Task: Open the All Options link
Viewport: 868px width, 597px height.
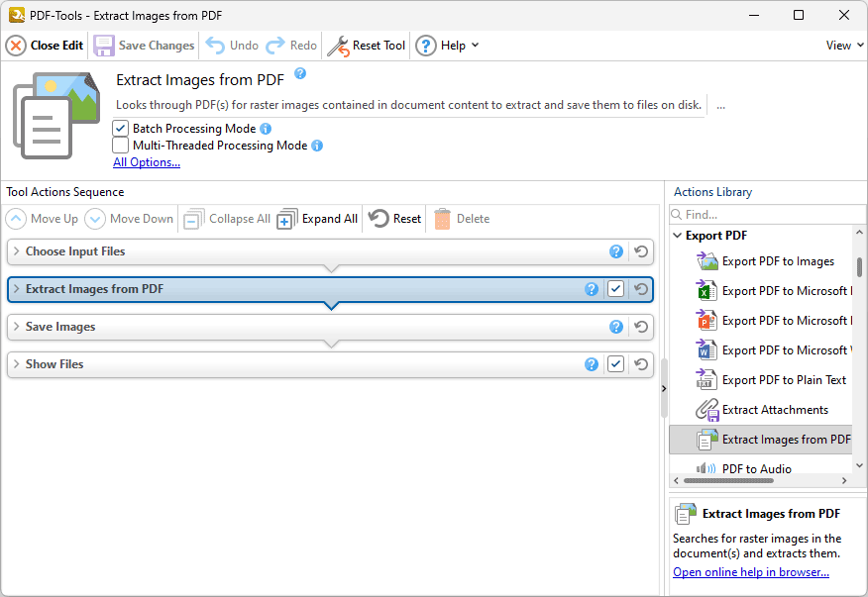Action: pos(147,162)
